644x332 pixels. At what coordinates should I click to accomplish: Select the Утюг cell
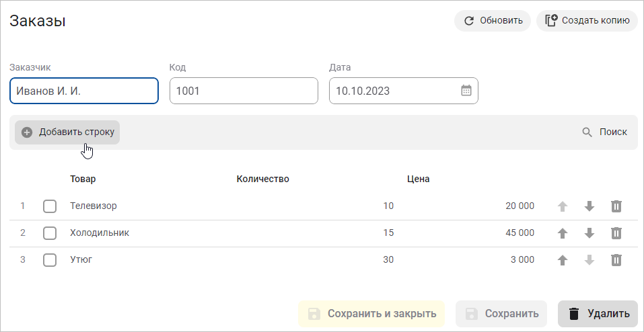pyautogui.click(x=81, y=260)
